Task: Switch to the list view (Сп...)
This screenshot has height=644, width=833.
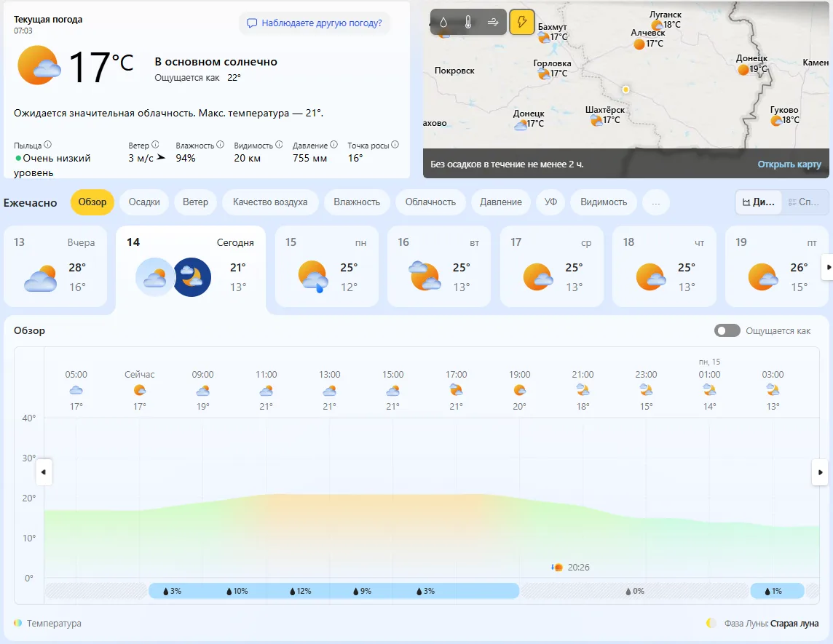Action: coord(805,202)
